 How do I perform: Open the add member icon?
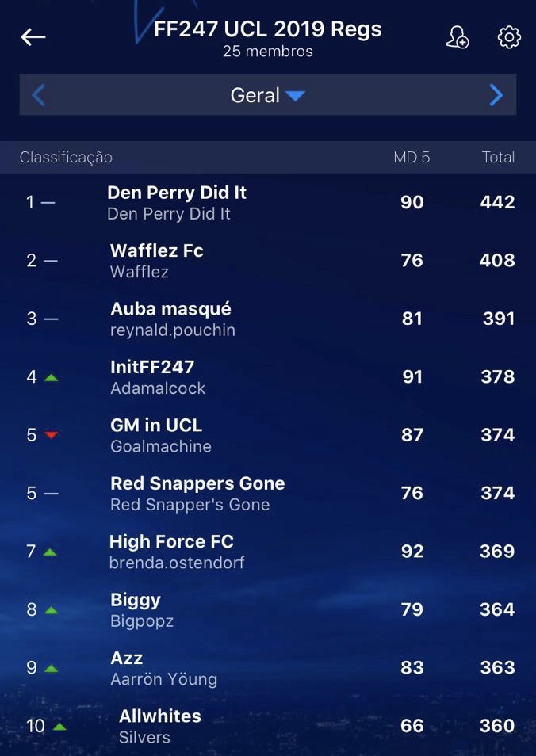457,37
